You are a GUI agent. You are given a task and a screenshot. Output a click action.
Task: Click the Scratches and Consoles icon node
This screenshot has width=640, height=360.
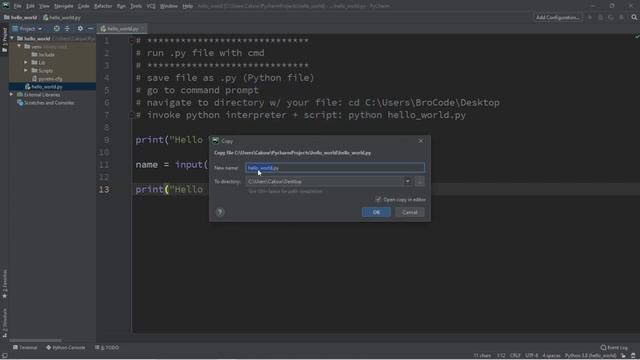pos(20,103)
